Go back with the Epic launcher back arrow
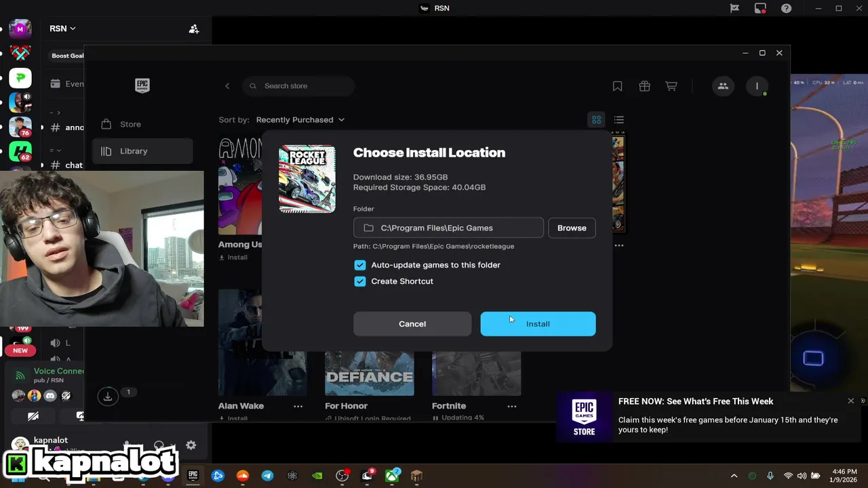Image resolution: width=868 pixels, height=488 pixels. pos(227,86)
